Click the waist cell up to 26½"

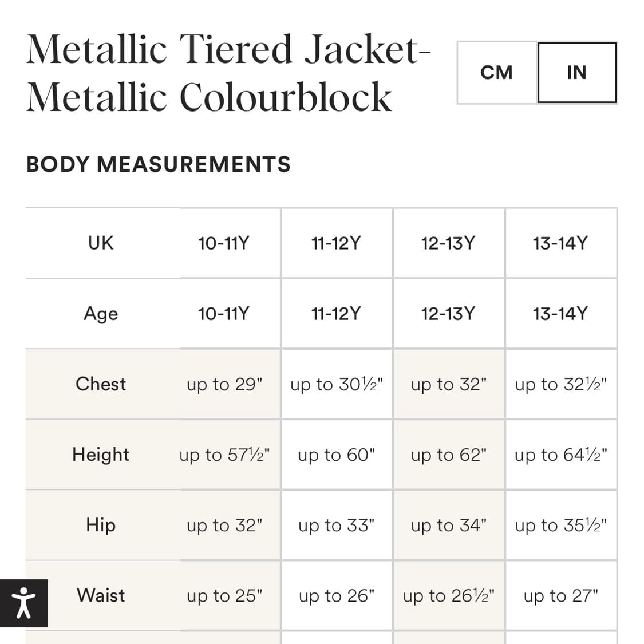coord(448,596)
